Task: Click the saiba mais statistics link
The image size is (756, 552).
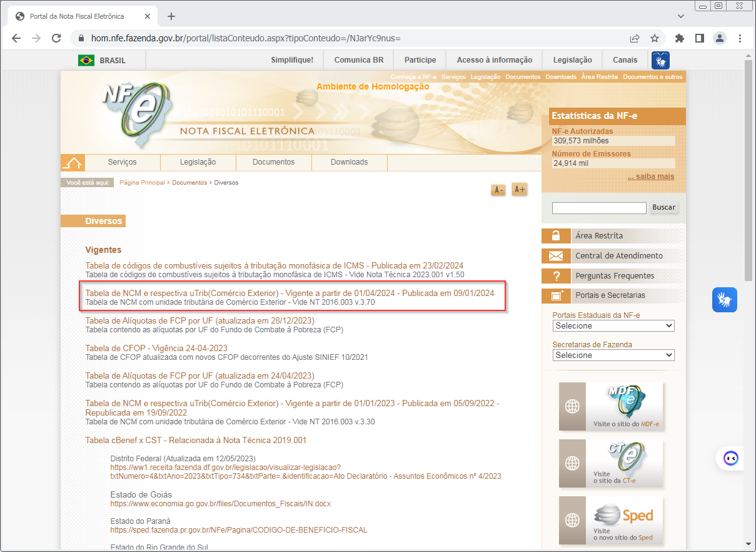Action: (651, 176)
